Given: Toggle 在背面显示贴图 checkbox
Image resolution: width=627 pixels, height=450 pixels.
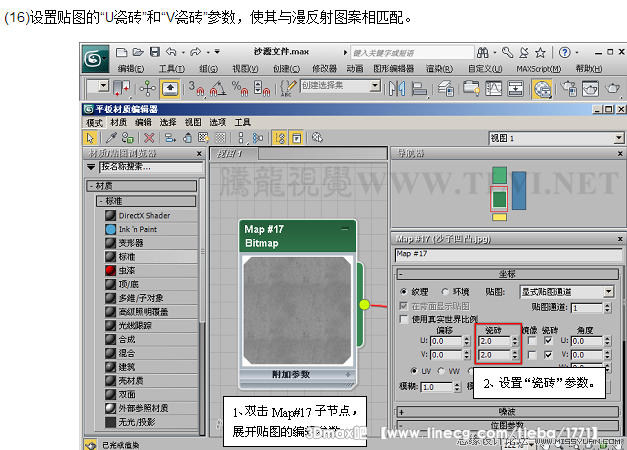Looking at the screenshot, I should coord(404,306).
